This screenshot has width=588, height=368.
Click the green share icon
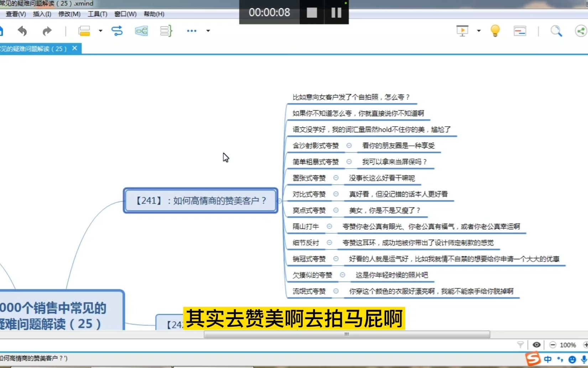[581, 31]
